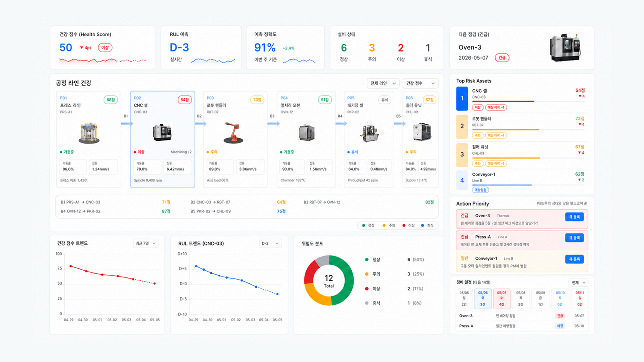Select the 05/06 화 date in 정비 일정
Image resolution: width=644 pixels, height=362 pixels.
pos(483,299)
